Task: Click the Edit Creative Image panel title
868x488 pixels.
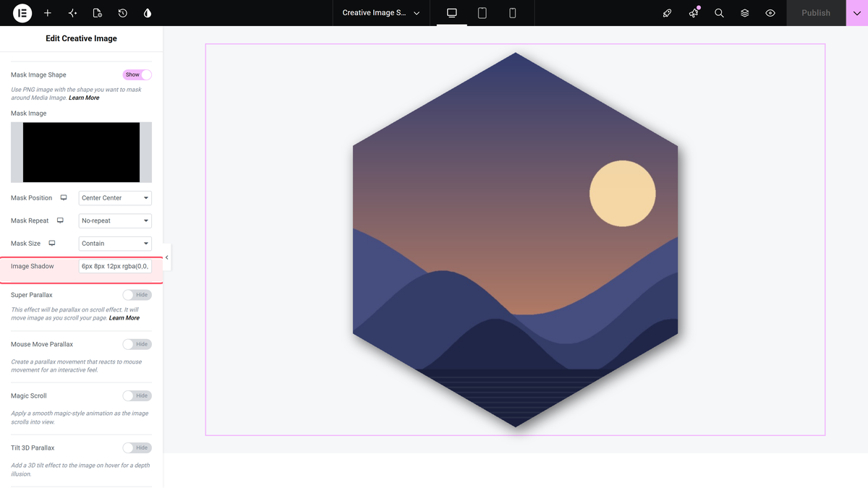Action: 81,38
